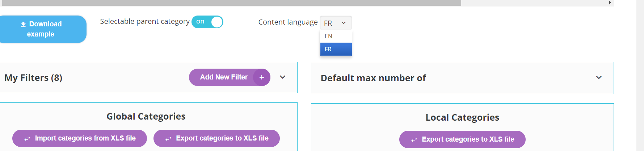Click the arrows icon on Import categories button
This screenshot has width=644, height=151.
click(27, 139)
